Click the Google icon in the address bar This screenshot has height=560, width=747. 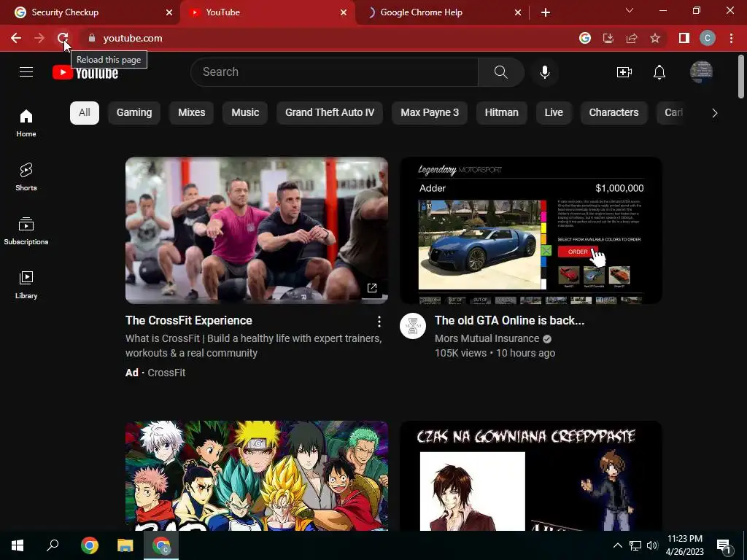click(585, 38)
